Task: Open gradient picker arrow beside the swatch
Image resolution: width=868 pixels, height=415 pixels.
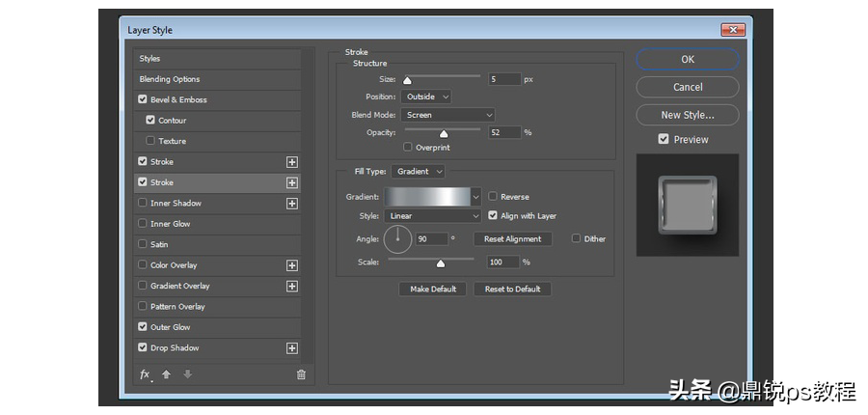Action: click(x=476, y=197)
